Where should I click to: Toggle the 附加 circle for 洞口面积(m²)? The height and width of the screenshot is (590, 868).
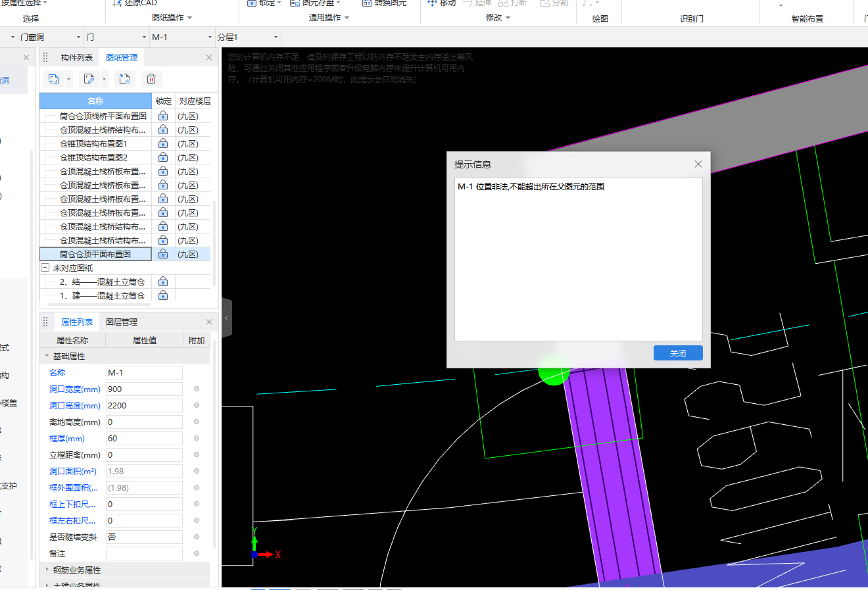[x=197, y=472]
